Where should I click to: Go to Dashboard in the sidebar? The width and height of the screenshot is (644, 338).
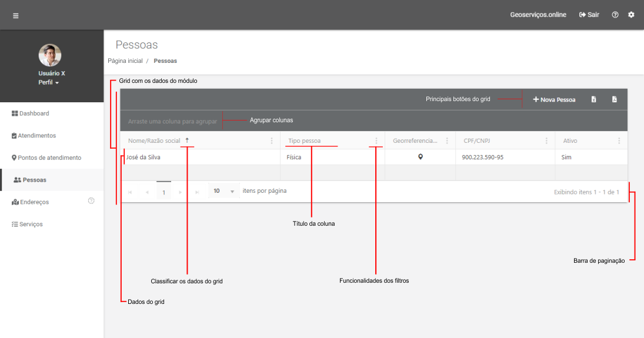tap(34, 113)
